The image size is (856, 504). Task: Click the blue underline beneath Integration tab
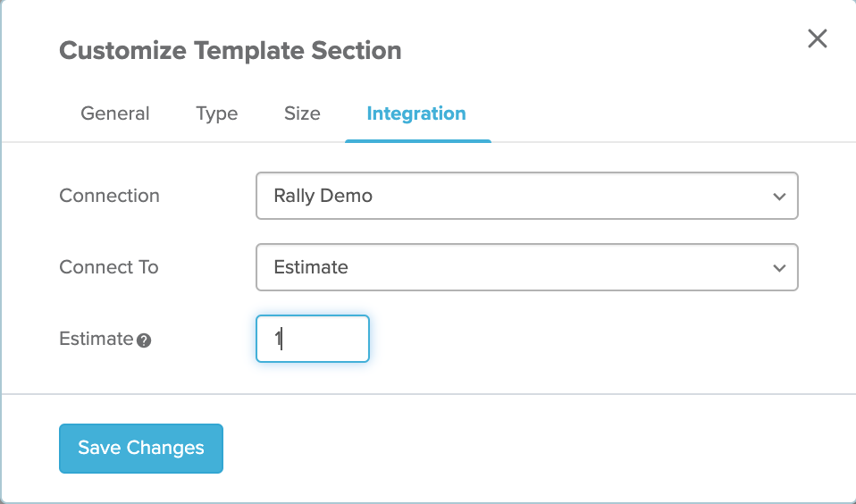click(x=418, y=141)
